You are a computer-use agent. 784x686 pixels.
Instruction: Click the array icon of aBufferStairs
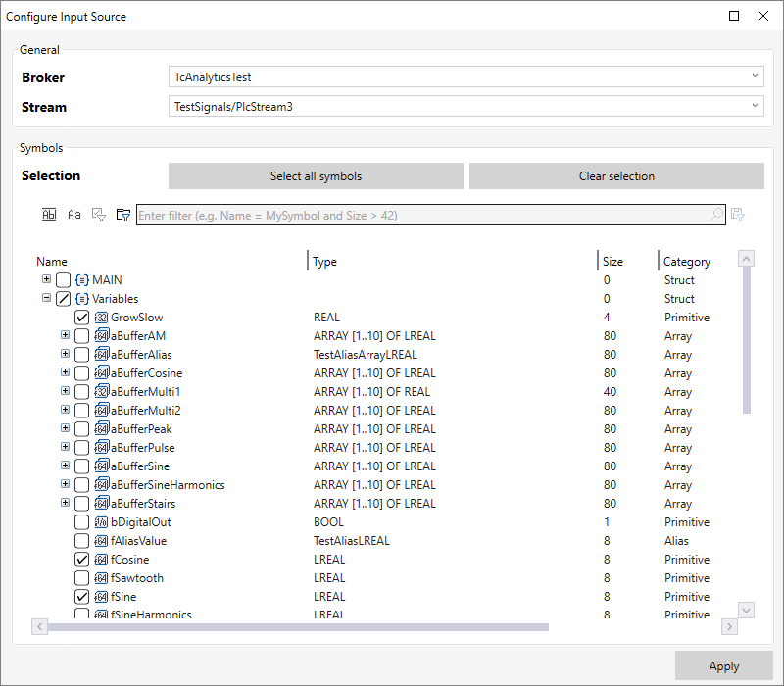[x=102, y=503]
